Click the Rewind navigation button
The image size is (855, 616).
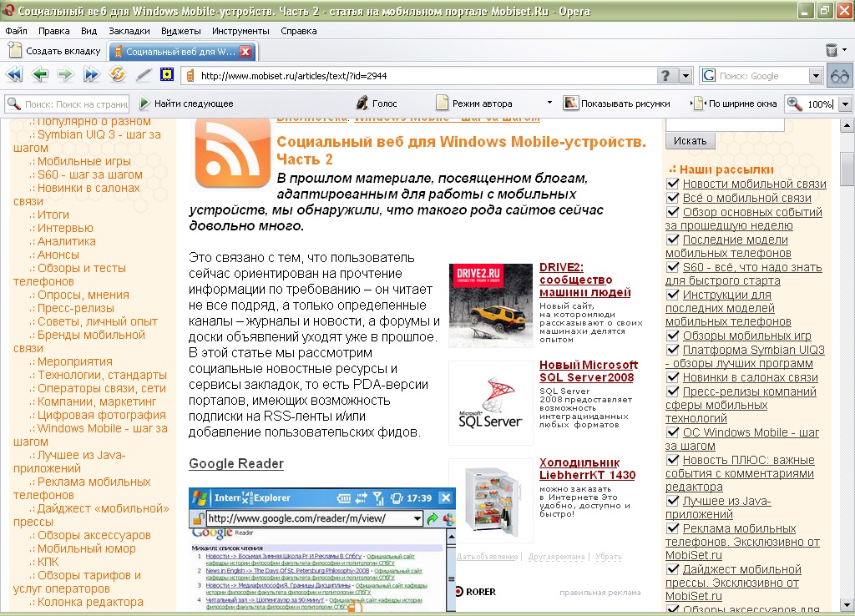[14, 74]
